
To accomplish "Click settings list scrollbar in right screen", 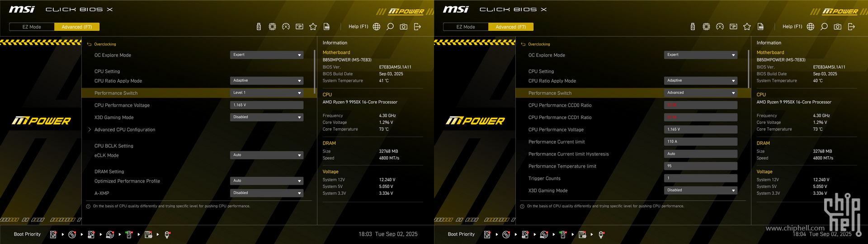I will tap(749, 69).
